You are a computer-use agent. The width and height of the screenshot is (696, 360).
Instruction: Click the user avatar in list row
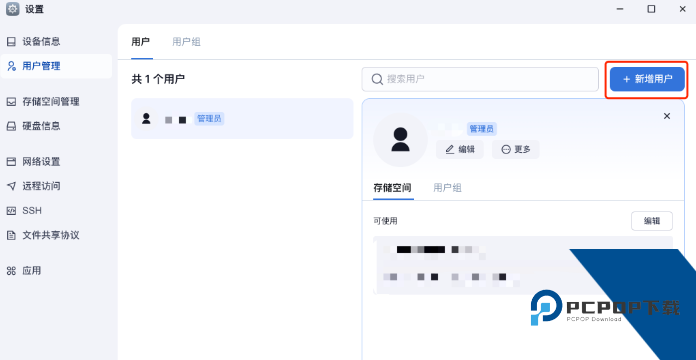(x=146, y=119)
